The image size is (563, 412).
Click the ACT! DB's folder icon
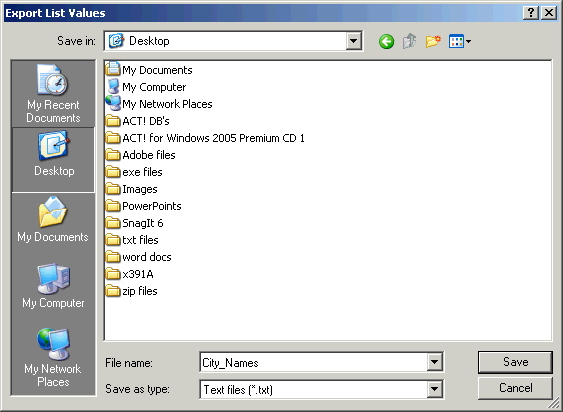113,121
